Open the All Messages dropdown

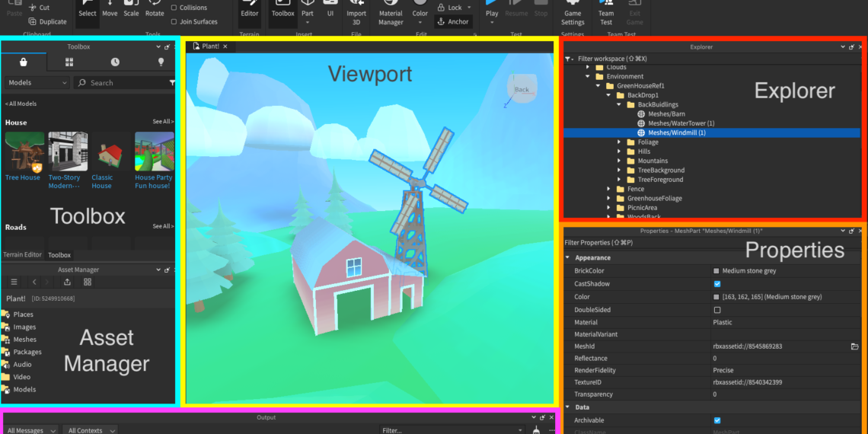[x=32, y=430]
